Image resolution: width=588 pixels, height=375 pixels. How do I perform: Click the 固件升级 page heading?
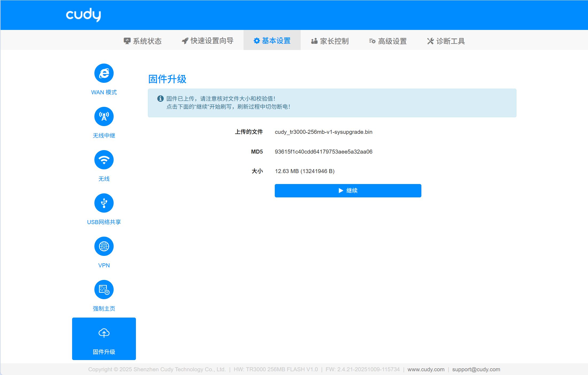coord(167,79)
